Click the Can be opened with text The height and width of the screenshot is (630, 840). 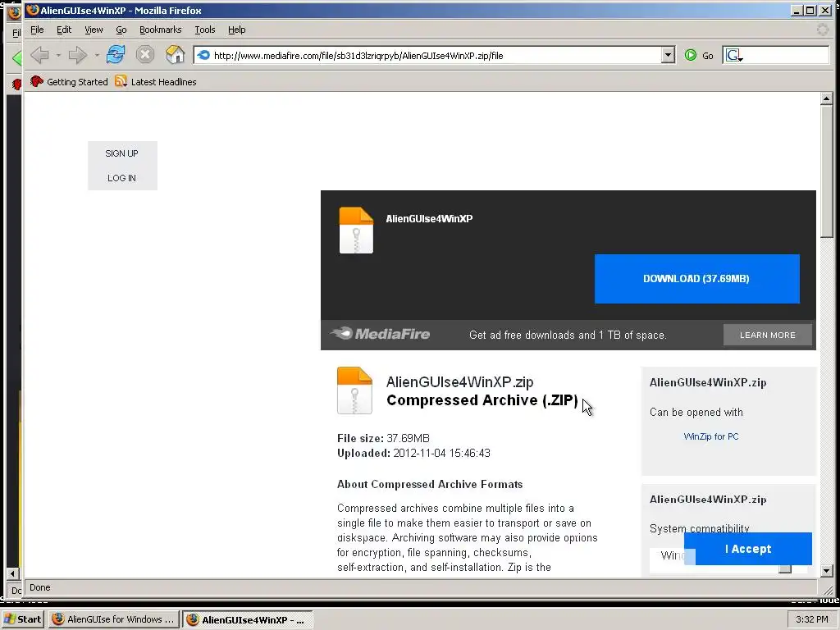[696, 412]
